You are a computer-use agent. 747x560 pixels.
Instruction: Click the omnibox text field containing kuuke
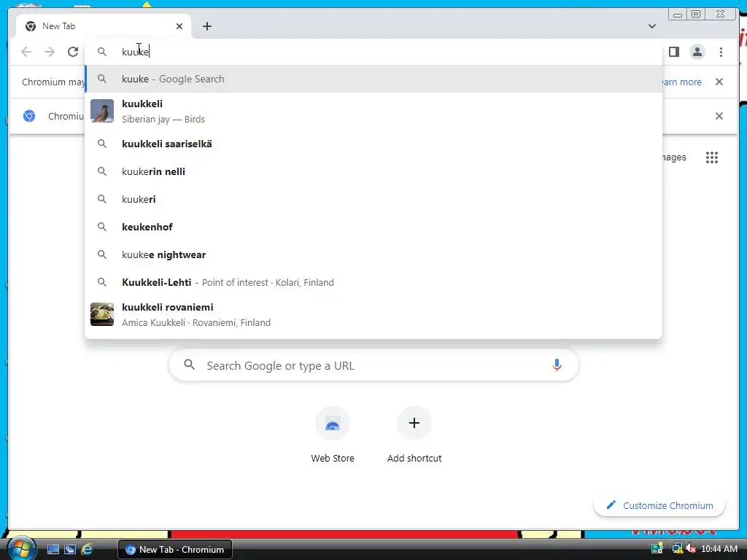tap(373, 52)
